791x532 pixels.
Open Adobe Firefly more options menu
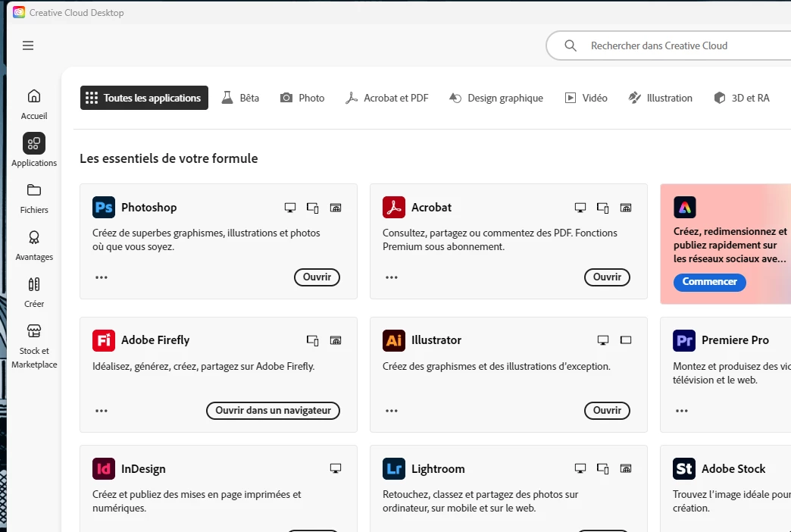click(x=102, y=410)
